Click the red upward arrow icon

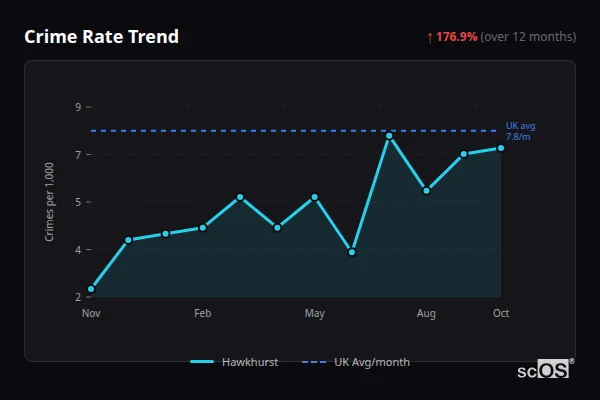(430, 38)
